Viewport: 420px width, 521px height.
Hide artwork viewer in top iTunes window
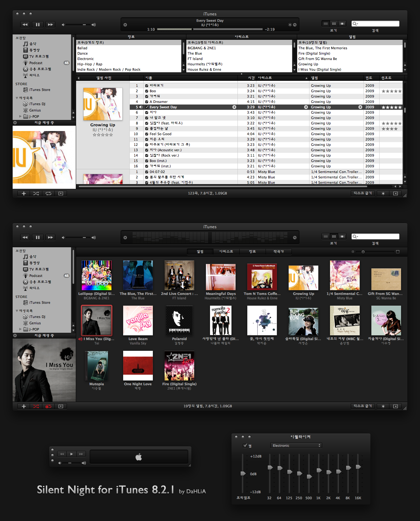coord(61,194)
